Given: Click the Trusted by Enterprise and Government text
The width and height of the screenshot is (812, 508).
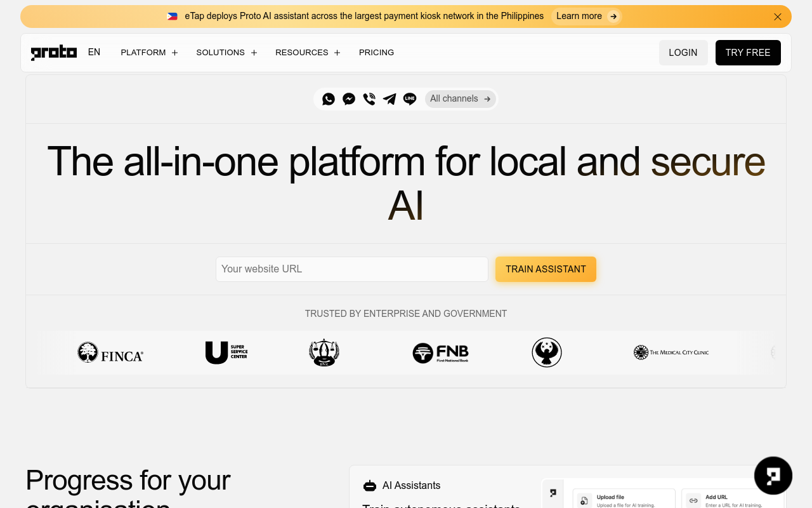Looking at the screenshot, I should pyautogui.click(x=406, y=314).
